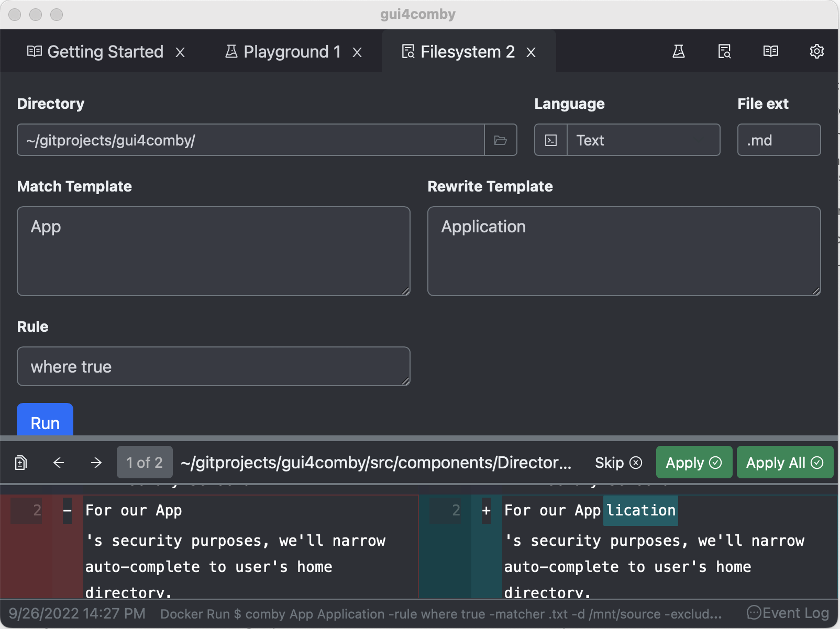Close the Filesystem 2 tab
Screen dimensions: 840x629
tap(531, 52)
